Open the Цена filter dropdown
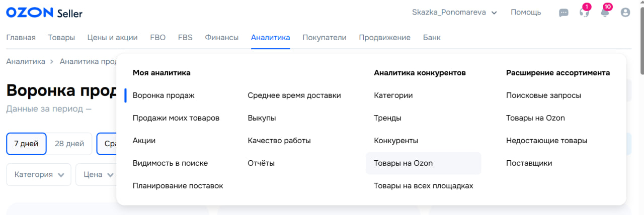 tap(96, 175)
